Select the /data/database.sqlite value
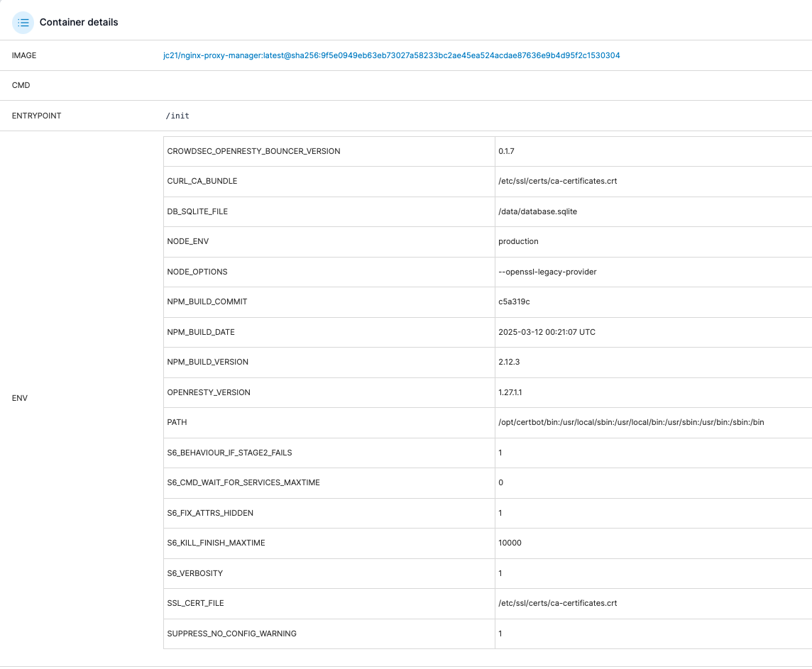Viewport: 812px width, 669px height. tap(537, 211)
